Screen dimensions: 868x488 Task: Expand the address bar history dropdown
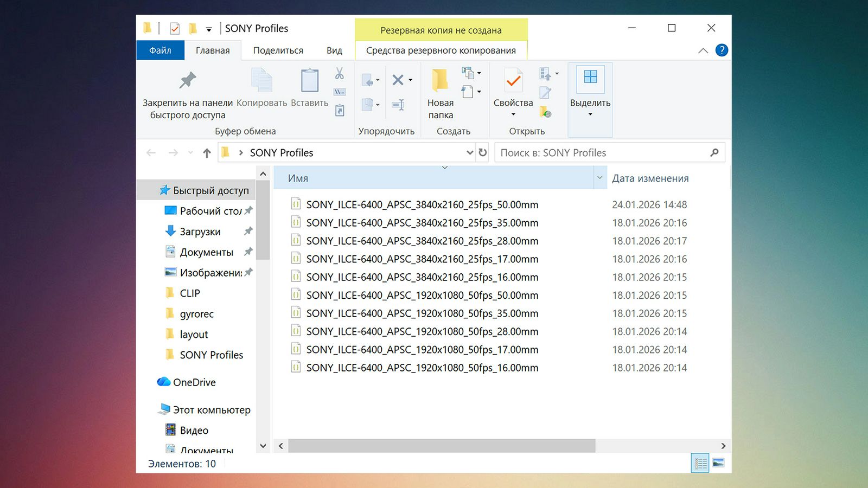(x=470, y=153)
